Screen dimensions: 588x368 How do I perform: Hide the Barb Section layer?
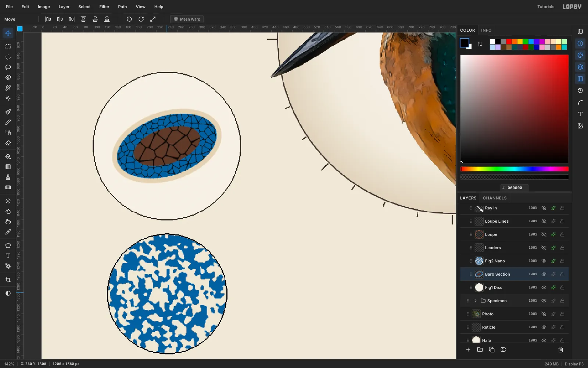[544, 274]
